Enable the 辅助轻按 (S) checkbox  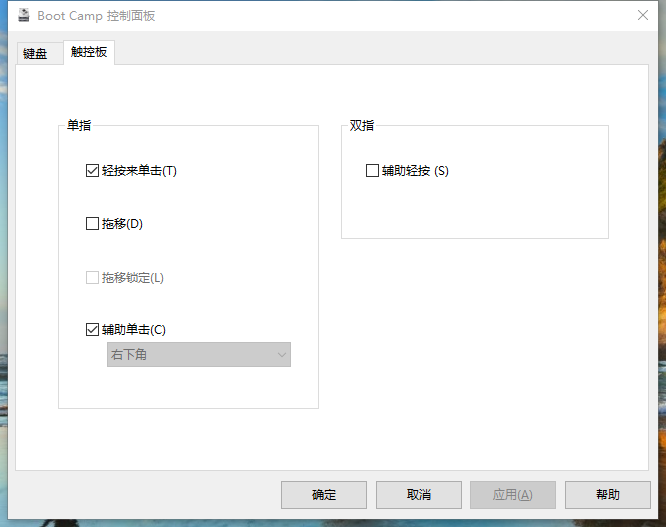(372, 171)
